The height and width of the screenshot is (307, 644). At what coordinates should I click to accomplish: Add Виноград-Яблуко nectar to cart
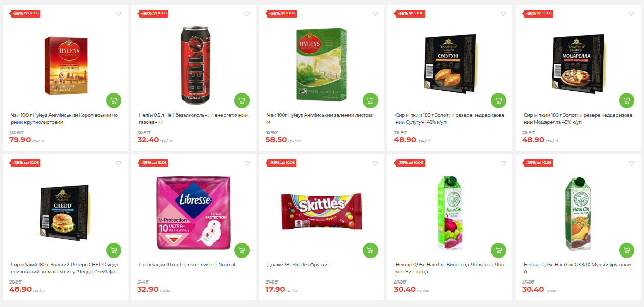pos(499,250)
